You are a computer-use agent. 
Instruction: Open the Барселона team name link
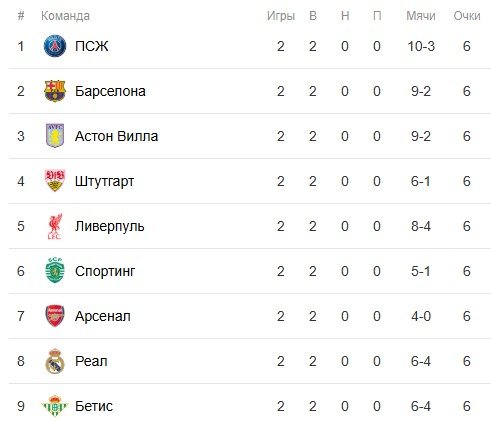(x=110, y=91)
